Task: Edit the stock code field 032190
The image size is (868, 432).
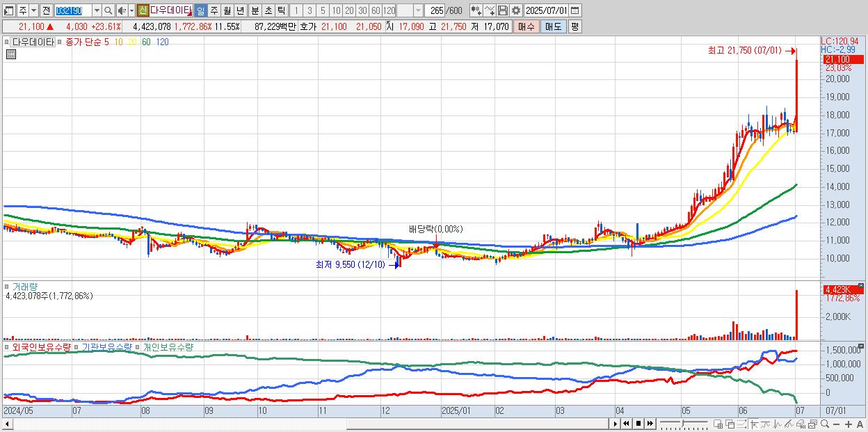Action: click(73, 10)
